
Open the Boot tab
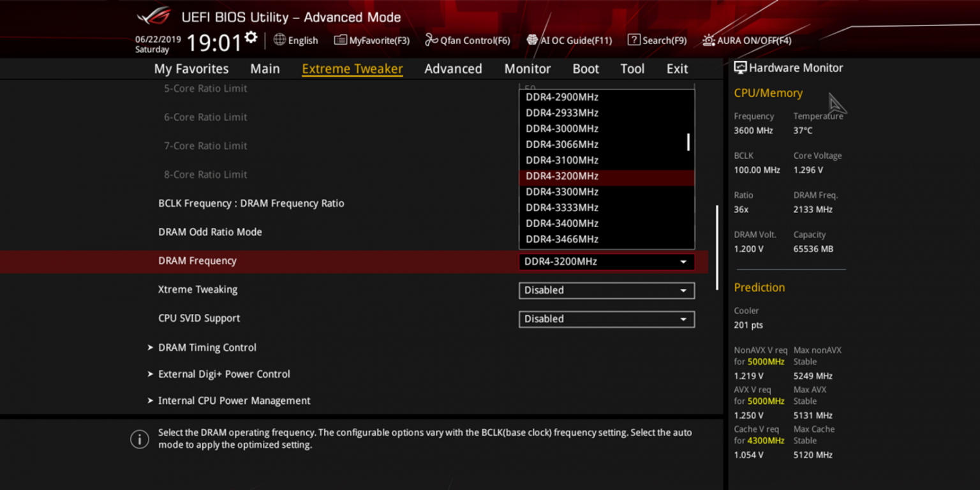pyautogui.click(x=586, y=69)
